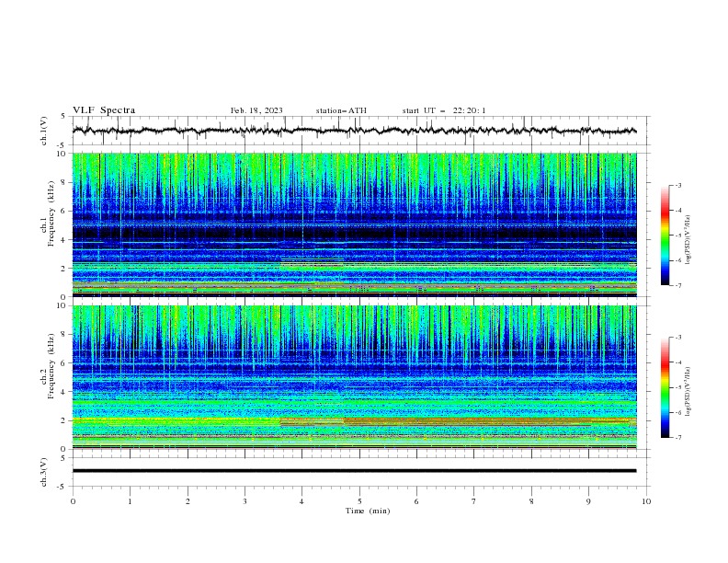Click the time axis tick label "3"

(x=245, y=501)
